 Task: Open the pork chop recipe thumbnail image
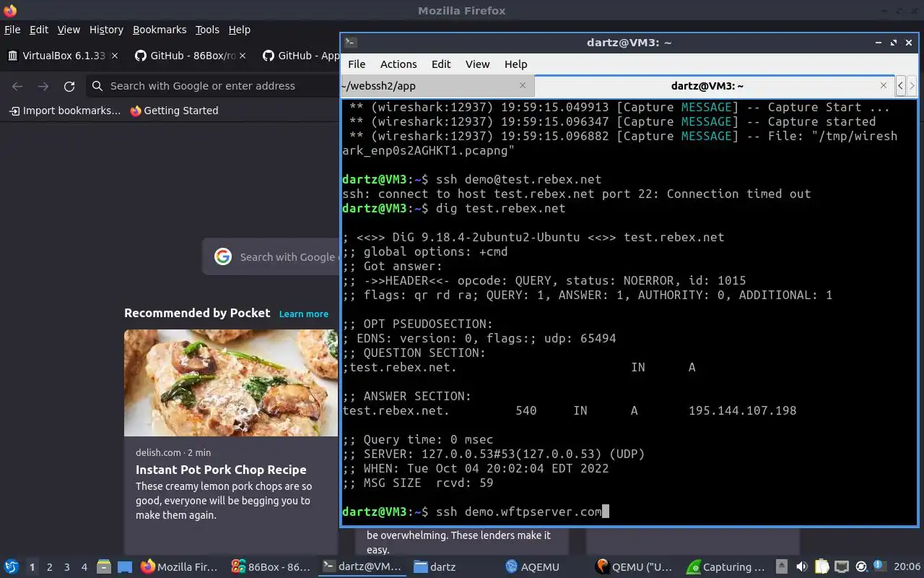(231, 383)
